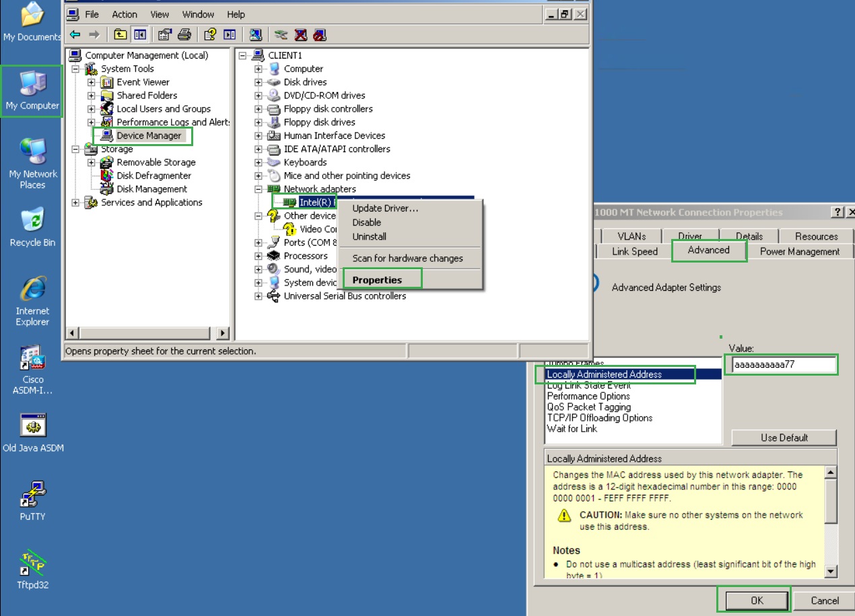Expand Removable Storage node
Image resolution: width=855 pixels, height=616 pixels.
coord(92,162)
